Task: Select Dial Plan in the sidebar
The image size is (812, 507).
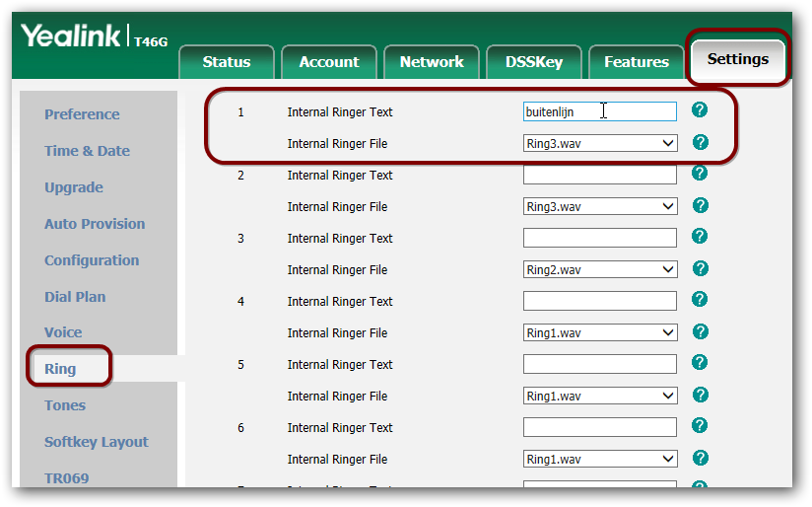Action: (75, 297)
